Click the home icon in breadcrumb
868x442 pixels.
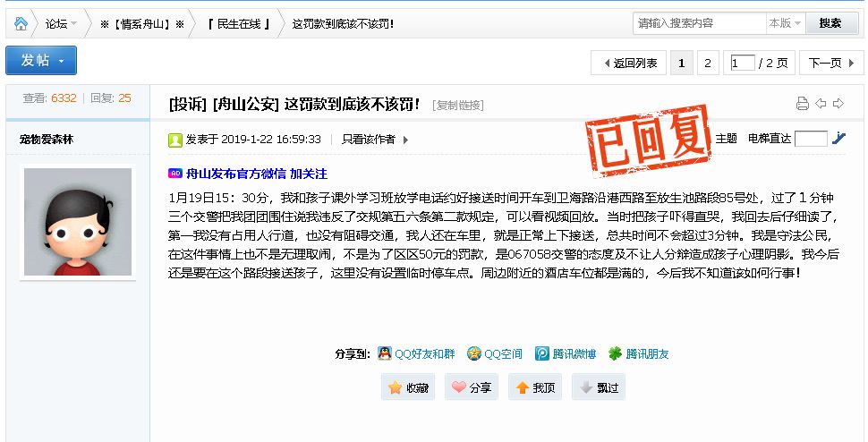pos(20,23)
